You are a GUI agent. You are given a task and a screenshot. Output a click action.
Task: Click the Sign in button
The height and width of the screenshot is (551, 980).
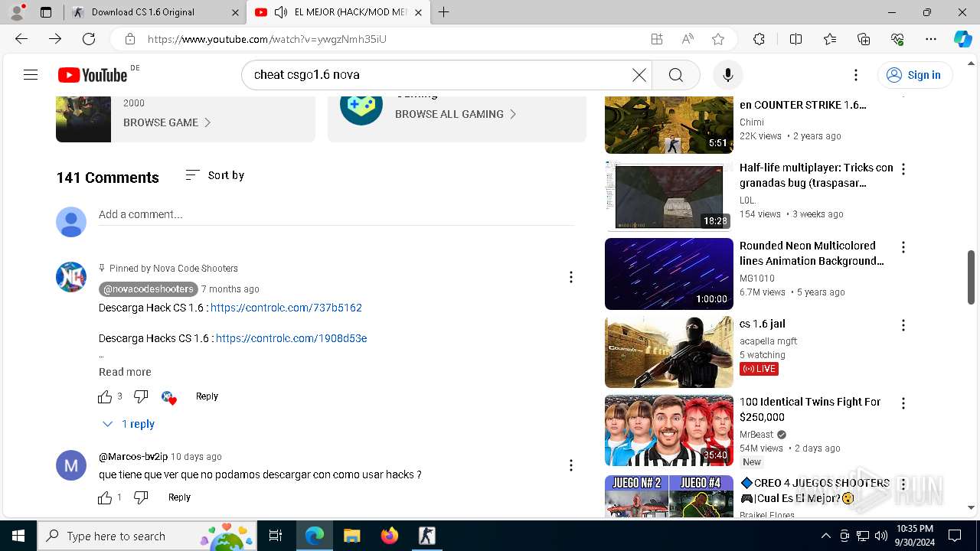coord(914,74)
